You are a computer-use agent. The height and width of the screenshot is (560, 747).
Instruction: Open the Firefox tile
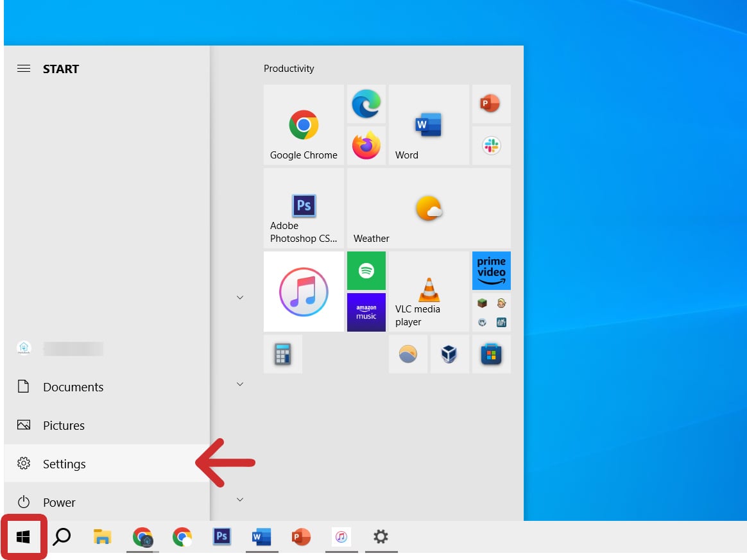(366, 146)
